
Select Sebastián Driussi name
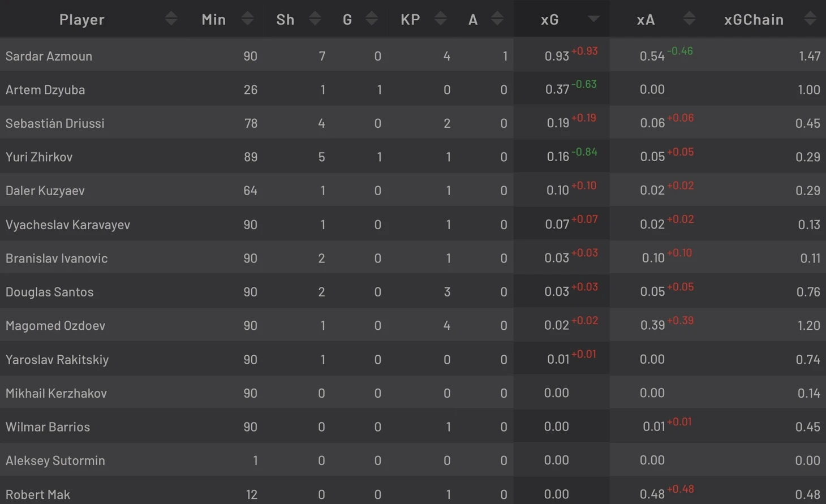(55, 123)
